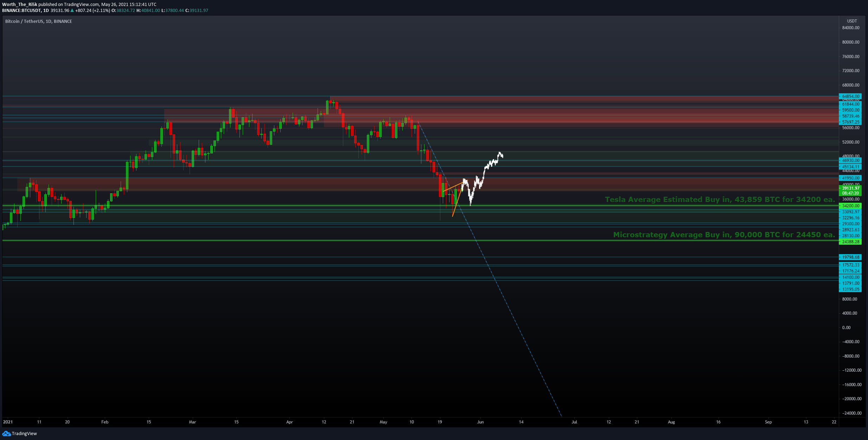This screenshot has height=440, width=868.
Task: Click the 0.00 axis tick label
Action: (846, 328)
